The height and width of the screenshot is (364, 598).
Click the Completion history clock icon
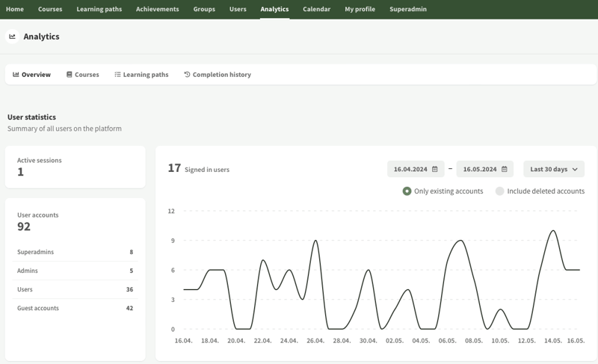tap(187, 74)
